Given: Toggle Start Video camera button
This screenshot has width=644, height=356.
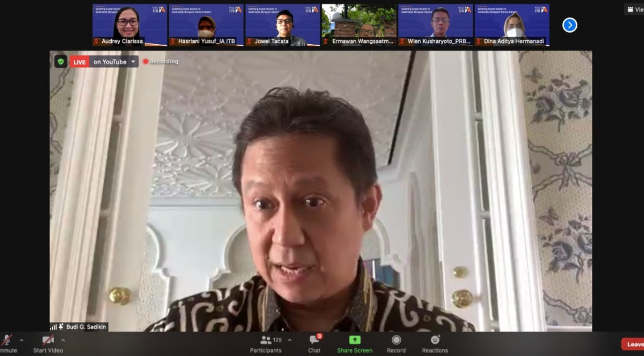Looking at the screenshot, I should click(x=48, y=344).
